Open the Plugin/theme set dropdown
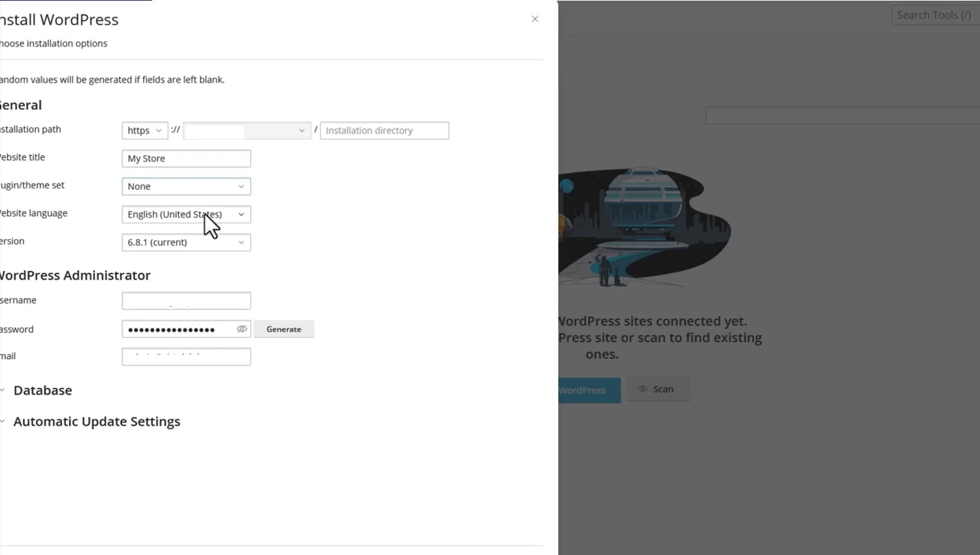 pos(186,187)
